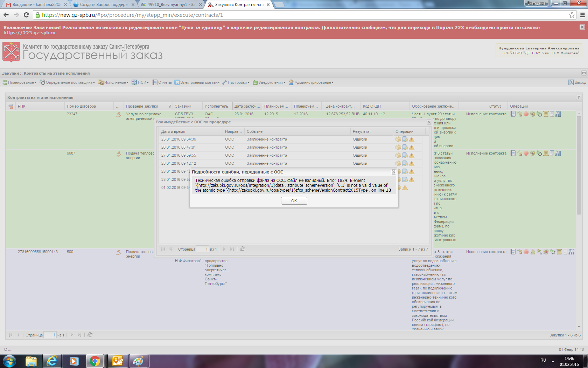The height and width of the screenshot is (368, 588).
Task: Click OK in the error details dialog
Action: pyautogui.click(x=294, y=201)
